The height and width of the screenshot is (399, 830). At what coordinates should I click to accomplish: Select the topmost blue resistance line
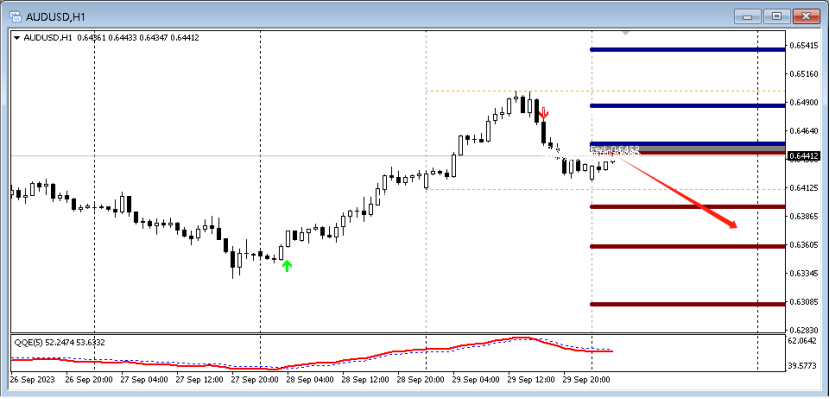(687, 50)
